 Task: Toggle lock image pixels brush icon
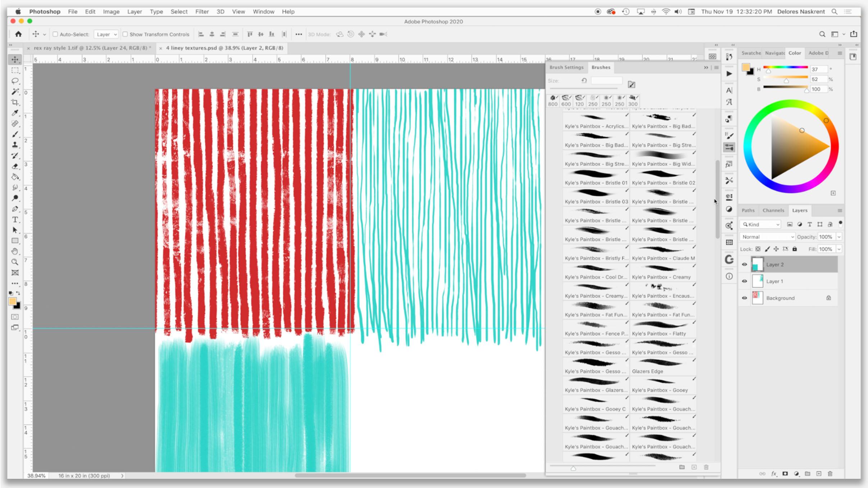767,249
